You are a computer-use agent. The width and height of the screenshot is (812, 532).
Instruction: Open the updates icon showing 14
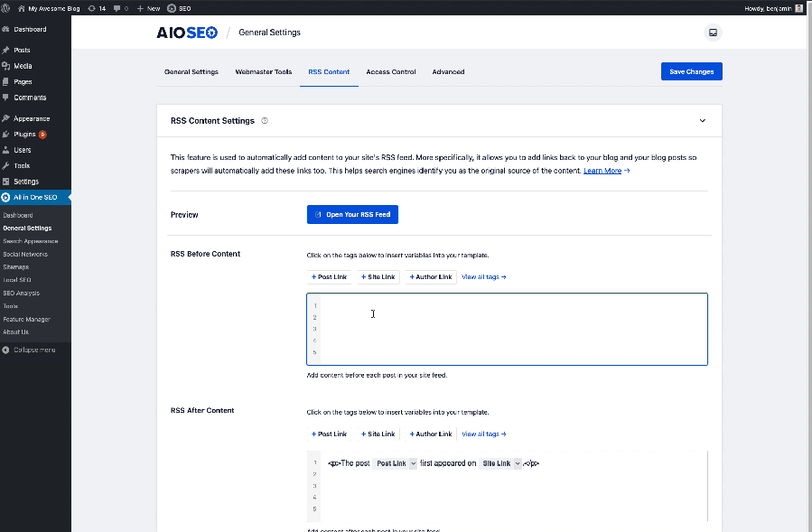(97, 8)
